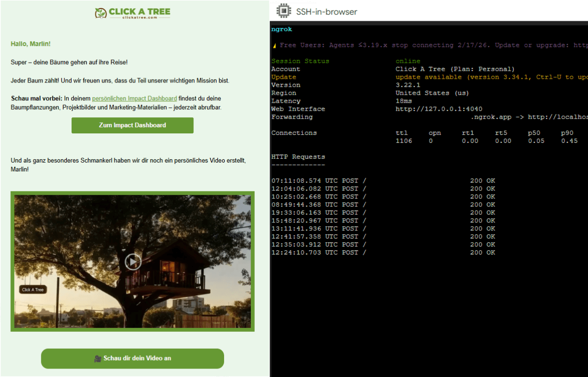This screenshot has width=588, height=377.
Task: Click the SSH-in-browser window title
Action: pyautogui.click(x=326, y=12)
